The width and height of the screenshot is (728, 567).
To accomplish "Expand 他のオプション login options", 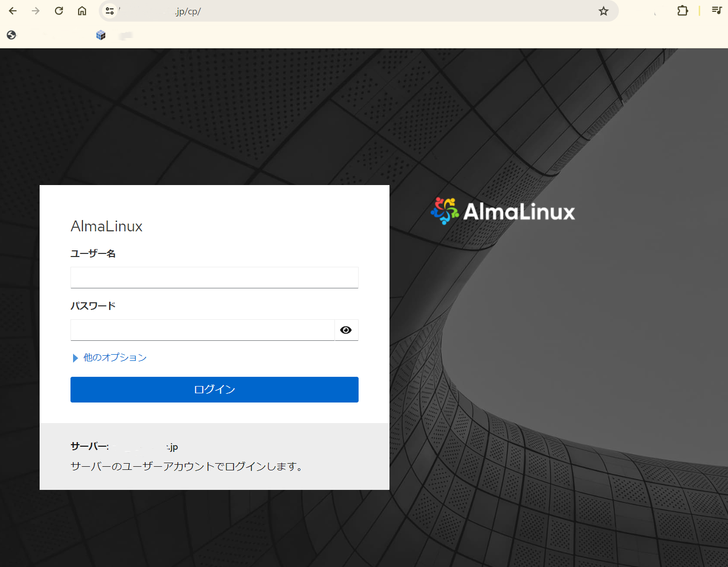I will pyautogui.click(x=114, y=357).
